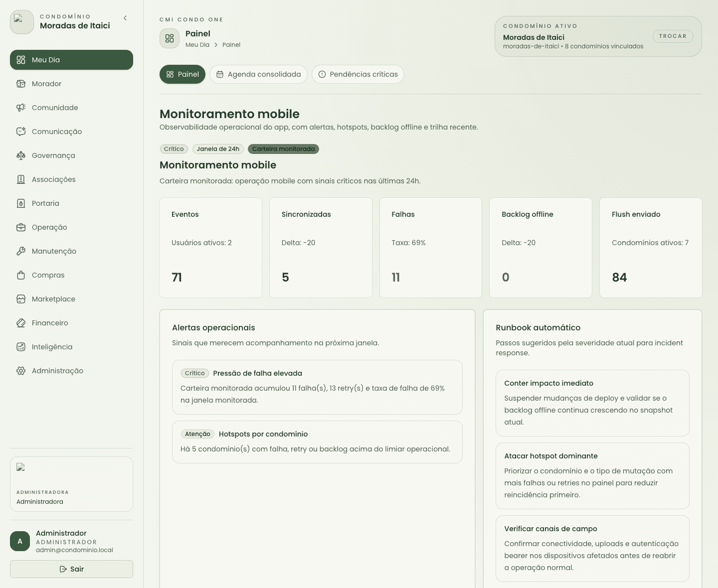The width and height of the screenshot is (718, 588).
Task: Click the Painel header grid icon
Action: (x=170, y=38)
